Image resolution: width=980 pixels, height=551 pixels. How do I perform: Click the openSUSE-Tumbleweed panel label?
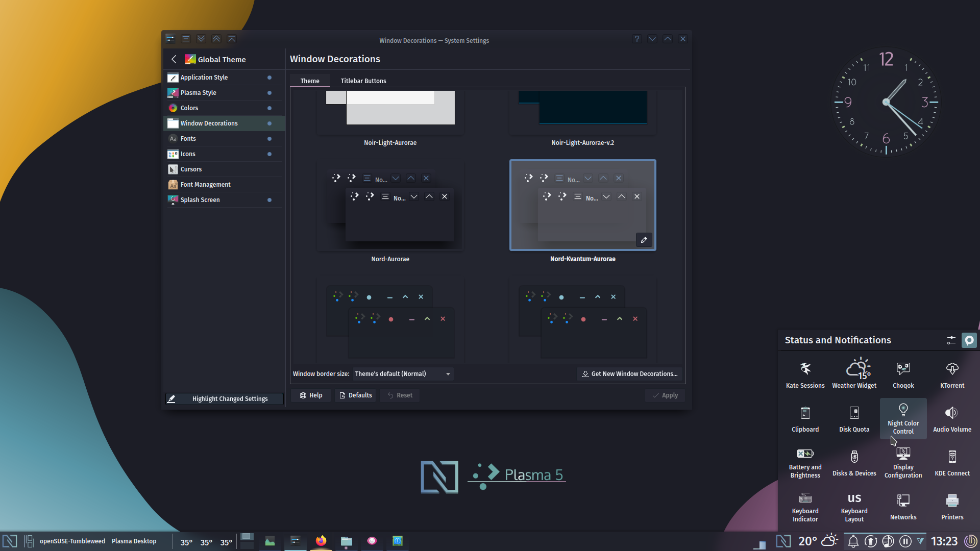(72, 541)
